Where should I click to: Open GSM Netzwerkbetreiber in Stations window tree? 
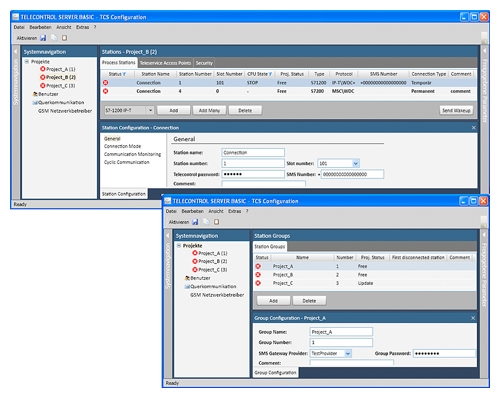click(65, 111)
